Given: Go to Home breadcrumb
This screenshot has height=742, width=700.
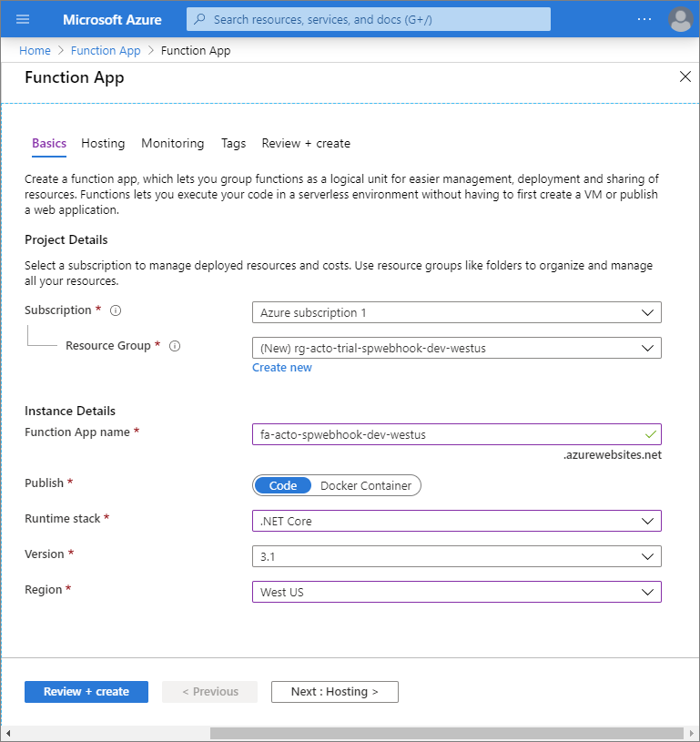Looking at the screenshot, I should [35, 51].
